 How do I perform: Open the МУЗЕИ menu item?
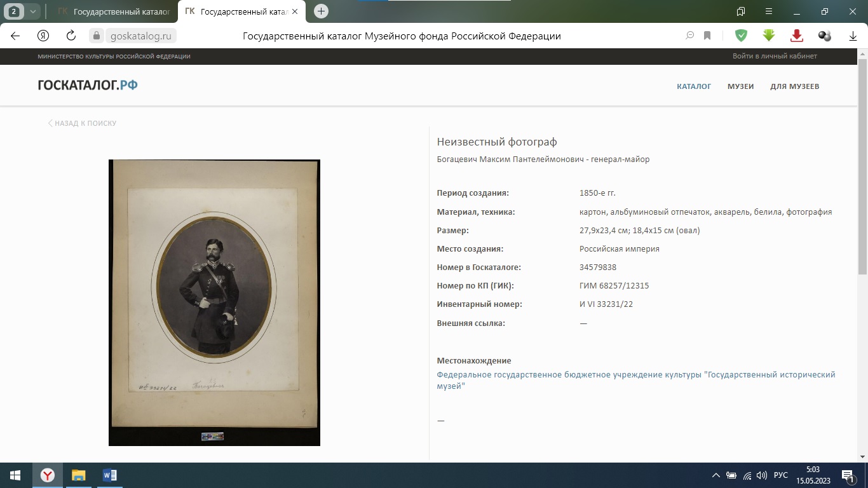pos(740,86)
